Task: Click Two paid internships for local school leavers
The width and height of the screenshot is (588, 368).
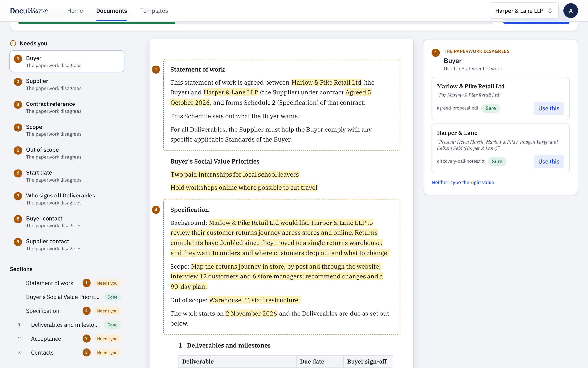Action: 235,174
